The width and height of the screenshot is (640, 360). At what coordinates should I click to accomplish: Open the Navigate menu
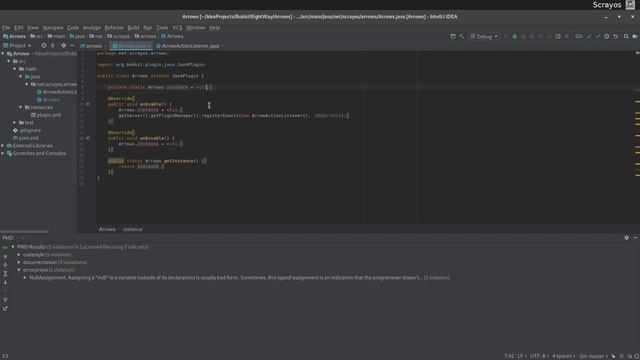53,28
